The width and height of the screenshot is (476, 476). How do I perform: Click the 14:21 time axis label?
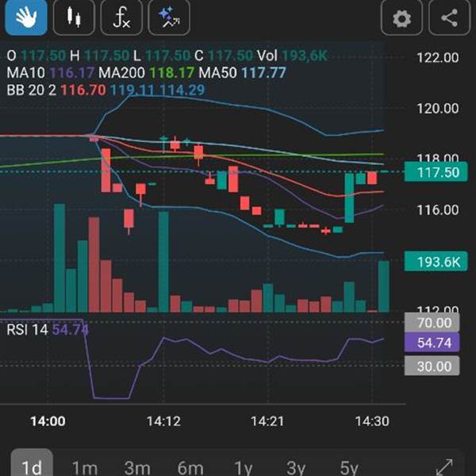[x=267, y=421]
